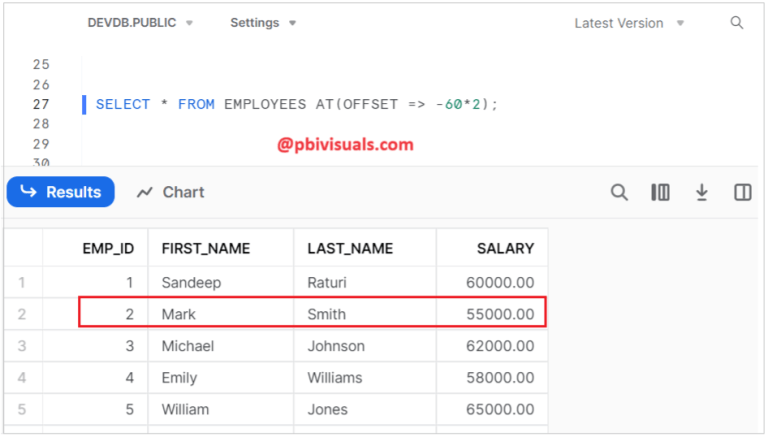The width and height of the screenshot is (768, 437).
Task: Expand the Settings dropdown
Action: [x=263, y=23]
